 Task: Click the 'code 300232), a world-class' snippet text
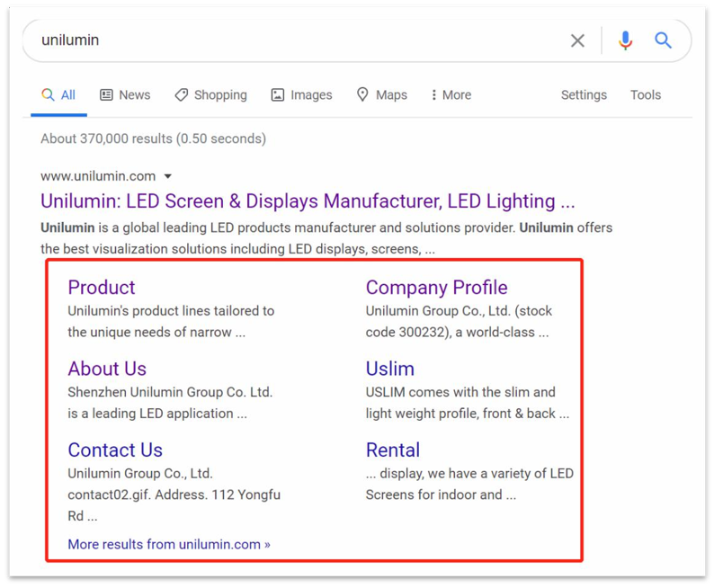click(x=457, y=333)
